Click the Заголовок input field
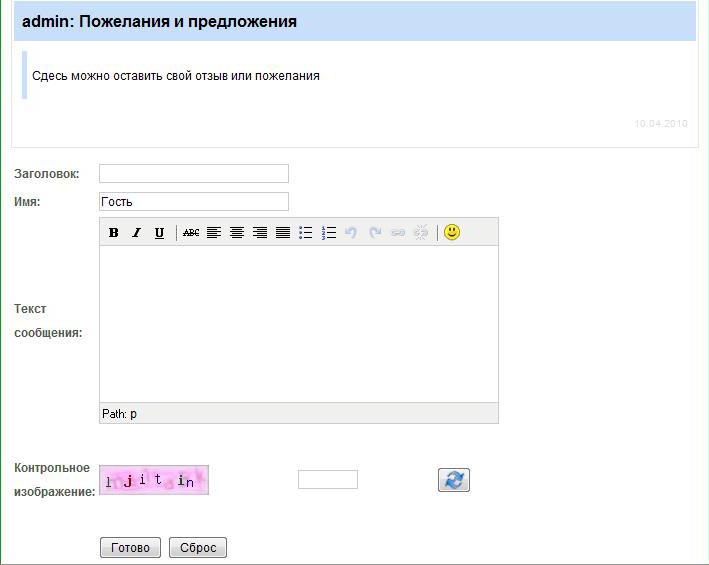This screenshot has height=565, width=709. (194, 174)
